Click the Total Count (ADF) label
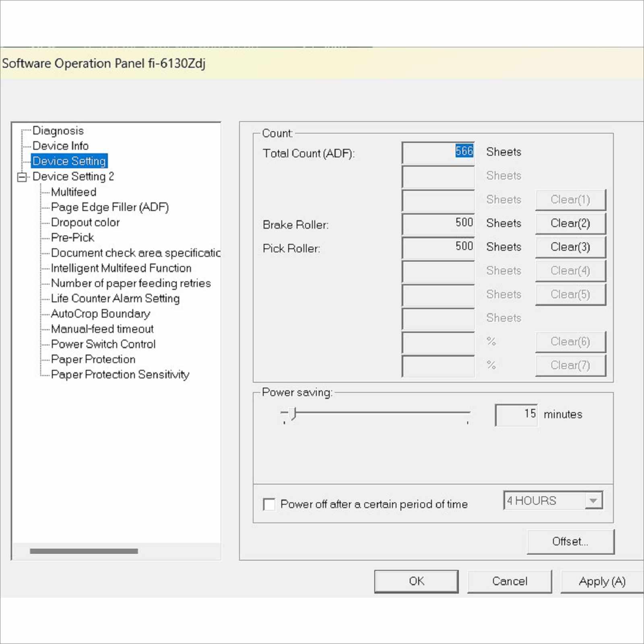 (309, 153)
